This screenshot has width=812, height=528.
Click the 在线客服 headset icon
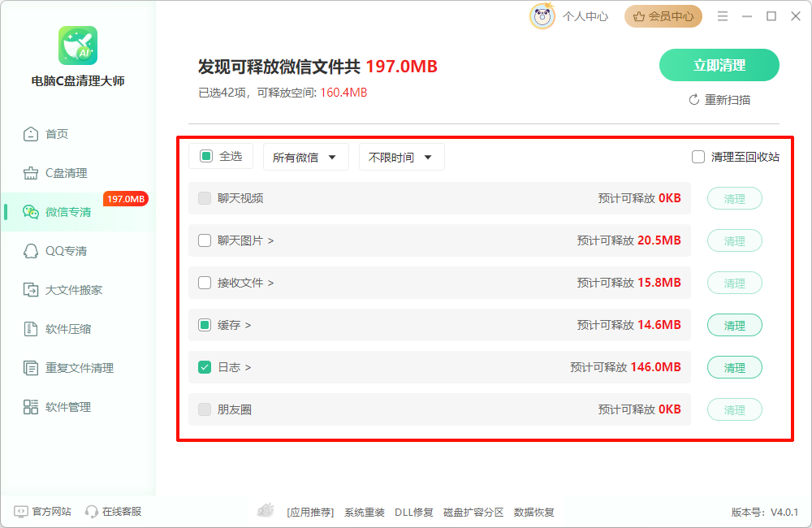pos(92,512)
